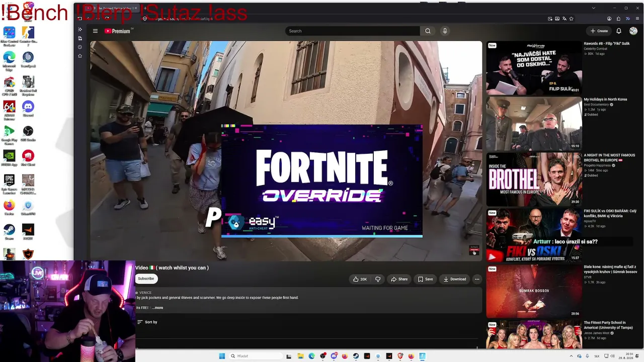
Task: Open the browser sidebar star bookmarks icon
Action: 80,56
